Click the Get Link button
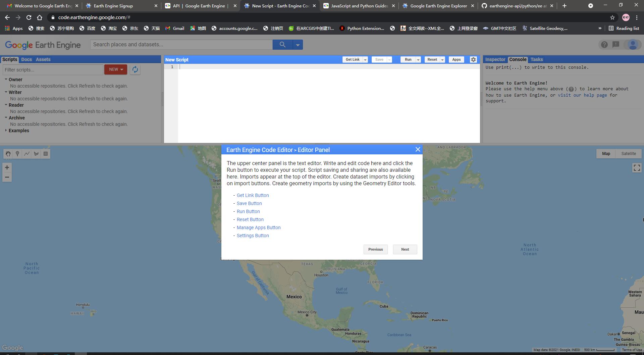Screen dimensions: 644x355 tap(353, 60)
